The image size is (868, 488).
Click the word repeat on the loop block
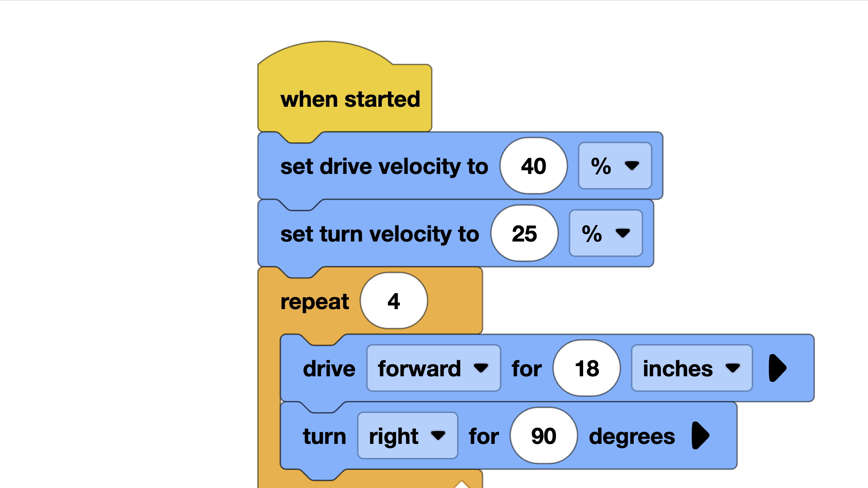point(315,301)
